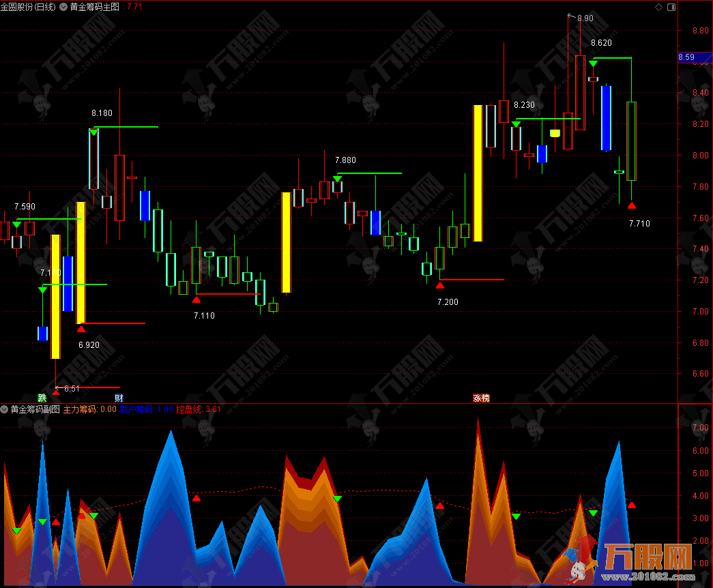Viewport: 713px width, 588px height.
Task: Click the 8.80 axis price tick
Action: [700, 31]
